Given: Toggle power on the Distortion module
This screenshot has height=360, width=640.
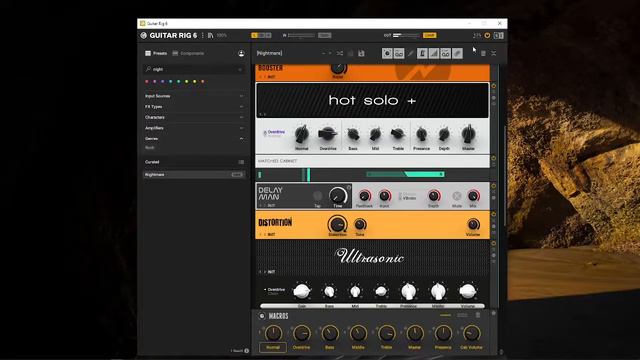Looking at the screenshot, I should (x=493, y=214).
